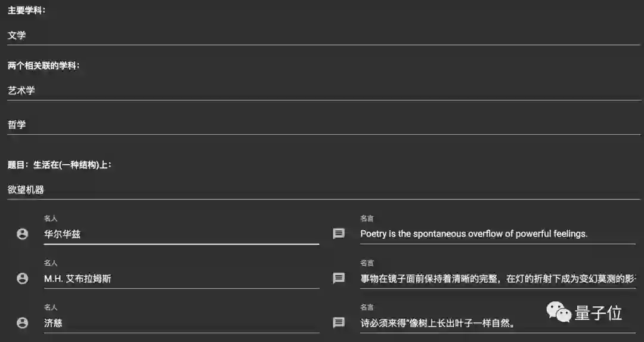The width and height of the screenshot is (644, 342).
Task: Click the quote icon beside the Poetry quote
Action: 339,234
